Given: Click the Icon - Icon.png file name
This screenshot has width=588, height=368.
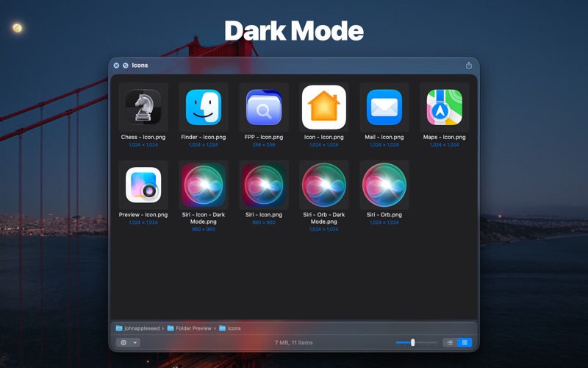Looking at the screenshot, I should [324, 137].
